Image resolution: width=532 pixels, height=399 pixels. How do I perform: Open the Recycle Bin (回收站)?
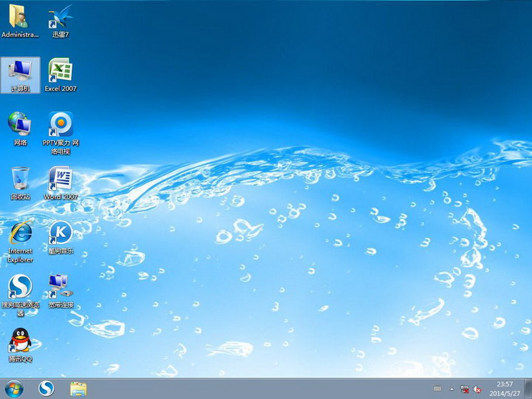(x=20, y=179)
